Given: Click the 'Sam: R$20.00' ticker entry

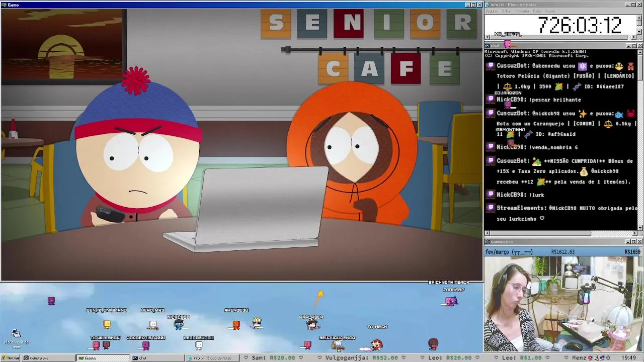Looking at the screenshot, I should tap(273, 358).
